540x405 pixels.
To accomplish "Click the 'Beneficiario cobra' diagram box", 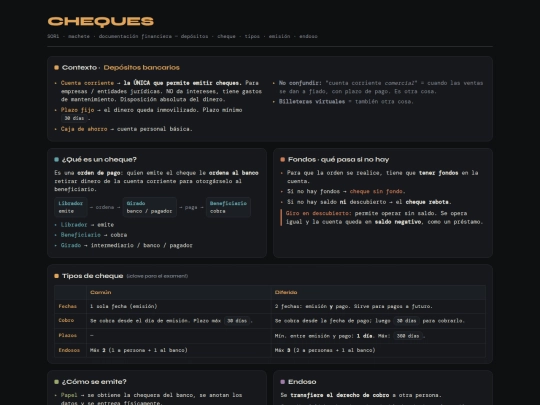I will [228, 207].
